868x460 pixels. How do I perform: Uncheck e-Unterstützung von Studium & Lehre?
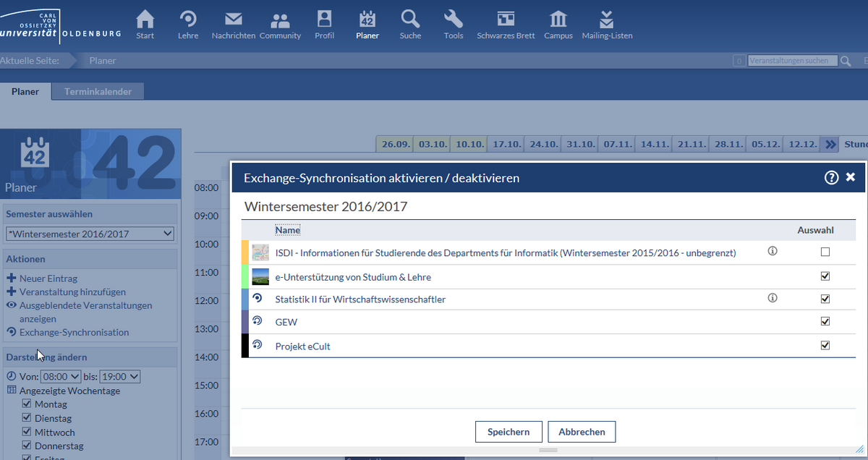click(825, 276)
